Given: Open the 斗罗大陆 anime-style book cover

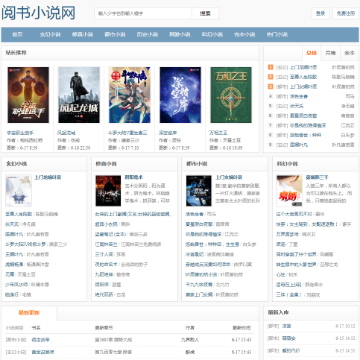Looking at the screenshot, I should point(130,95).
